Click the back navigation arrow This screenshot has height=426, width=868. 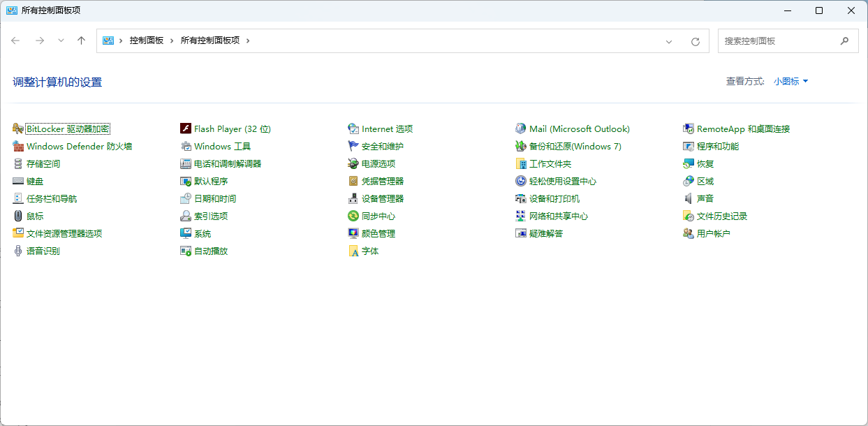tap(15, 41)
